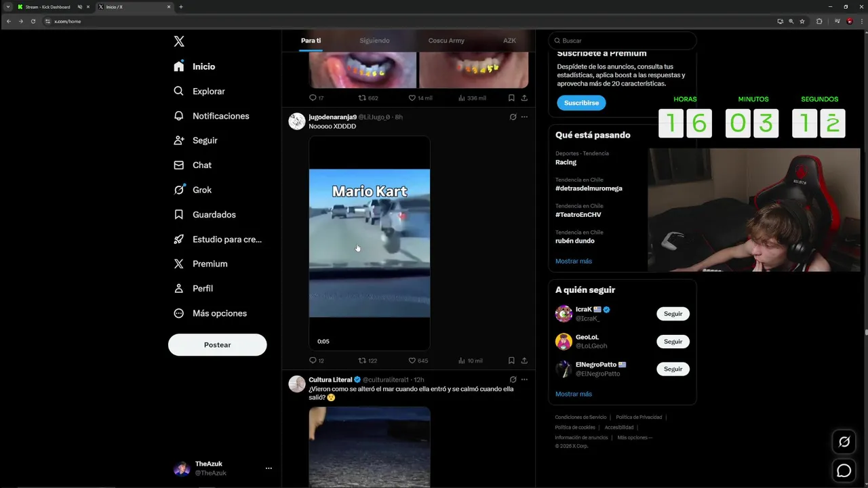Open Guardados bookmarks in sidebar
This screenshot has width=868, height=488.
(x=205, y=214)
